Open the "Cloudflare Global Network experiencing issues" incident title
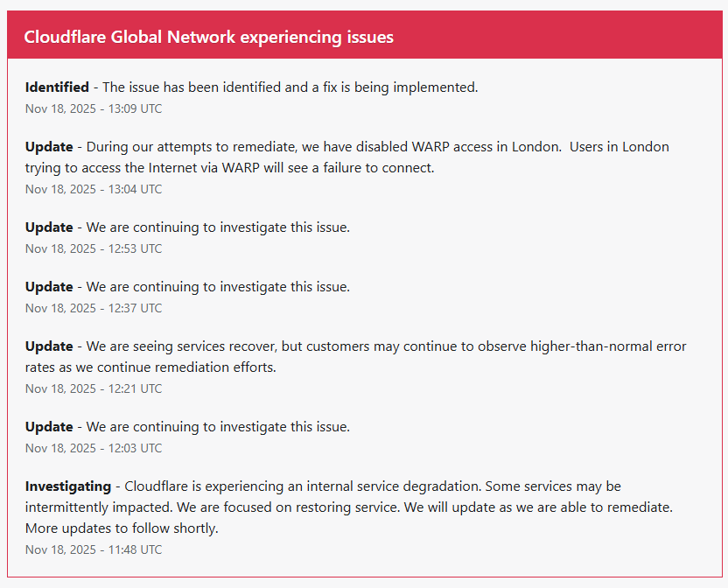Image resolution: width=728 pixels, height=588 pixels. click(x=208, y=37)
